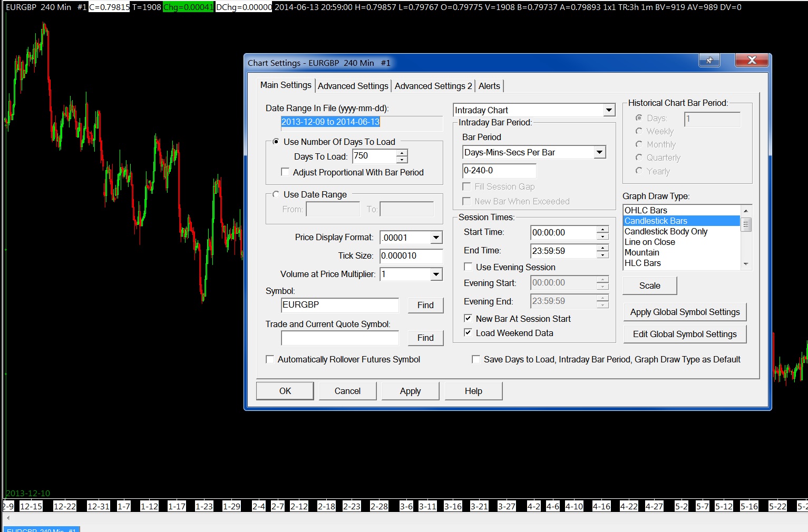The height and width of the screenshot is (532, 808).
Task: Check Save Days to Load as Default
Action: (x=476, y=359)
